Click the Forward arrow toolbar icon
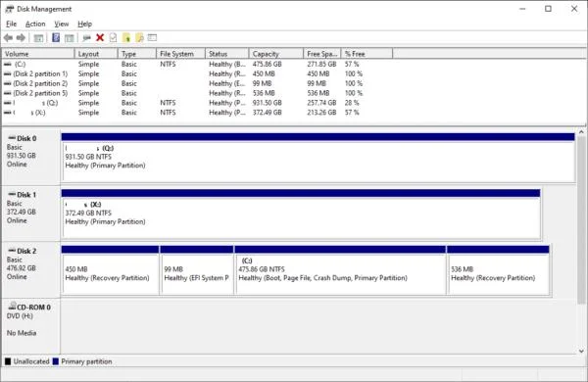The height and width of the screenshot is (382, 588). pyautogui.click(x=21, y=38)
